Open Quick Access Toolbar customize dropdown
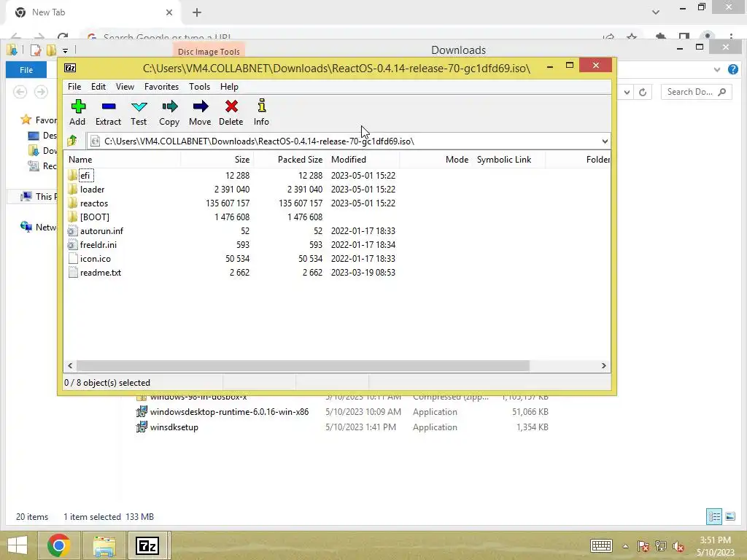The image size is (747, 560). point(65,50)
